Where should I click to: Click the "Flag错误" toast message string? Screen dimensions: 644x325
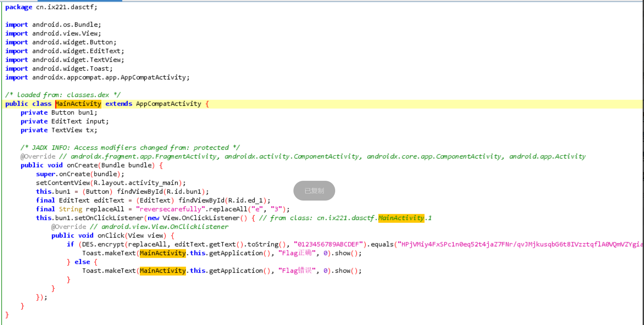click(297, 271)
